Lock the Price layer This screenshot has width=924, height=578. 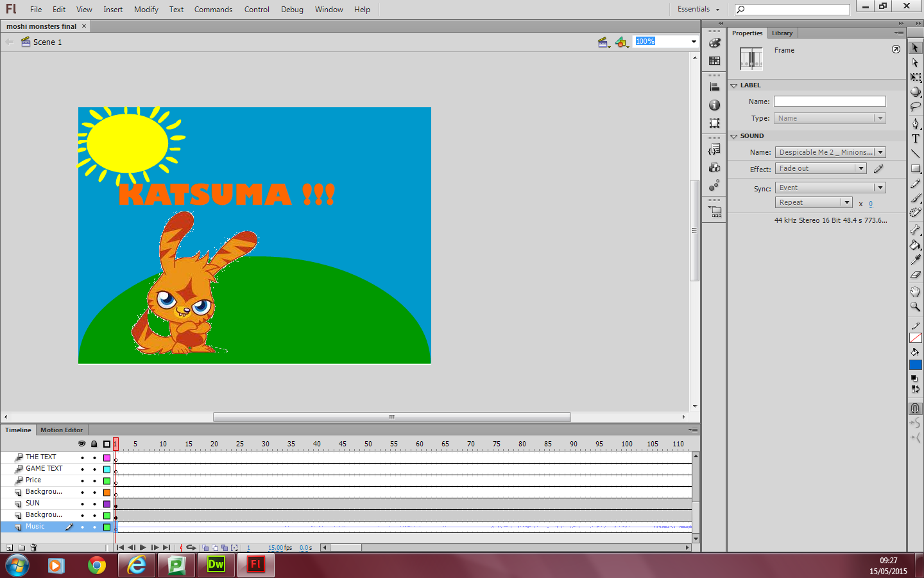[x=94, y=481]
